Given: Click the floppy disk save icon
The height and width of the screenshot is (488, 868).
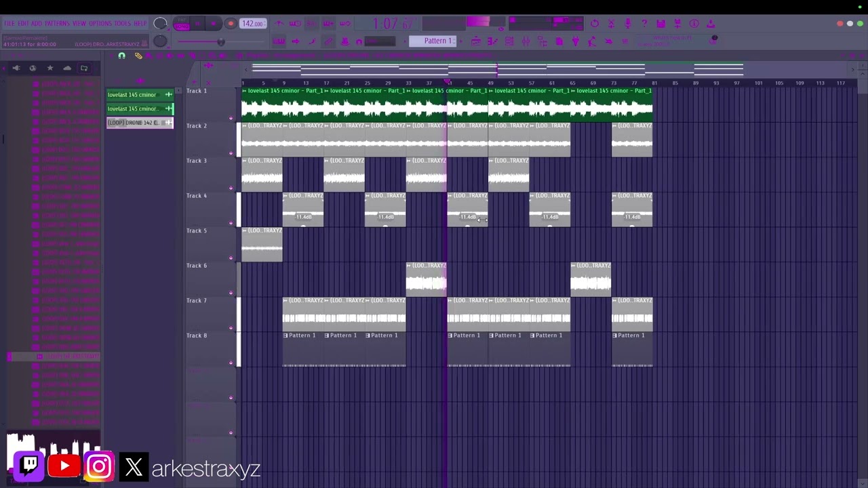Looking at the screenshot, I should (x=660, y=23).
